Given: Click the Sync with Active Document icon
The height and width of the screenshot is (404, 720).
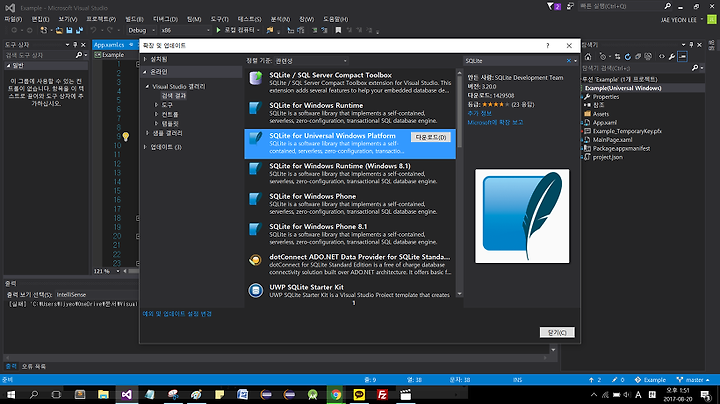Looking at the screenshot, I should pyautogui.click(x=618, y=56).
